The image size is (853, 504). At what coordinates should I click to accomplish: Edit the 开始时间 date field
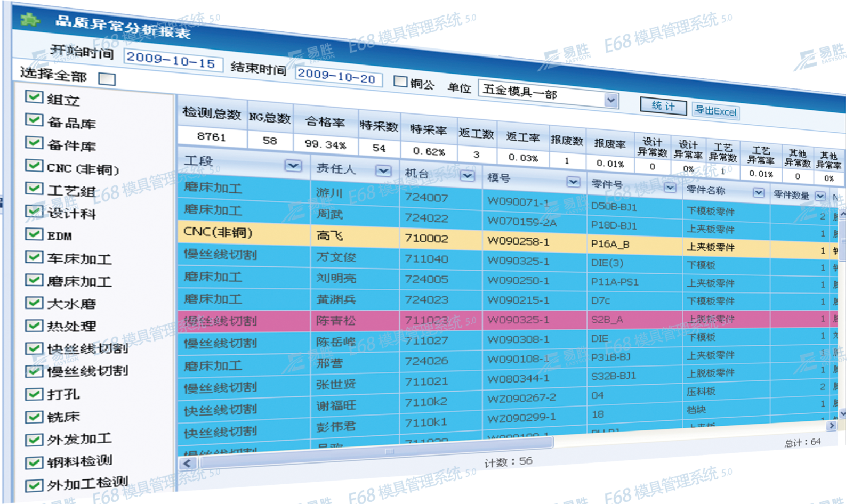pyautogui.click(x=173, y=61)
